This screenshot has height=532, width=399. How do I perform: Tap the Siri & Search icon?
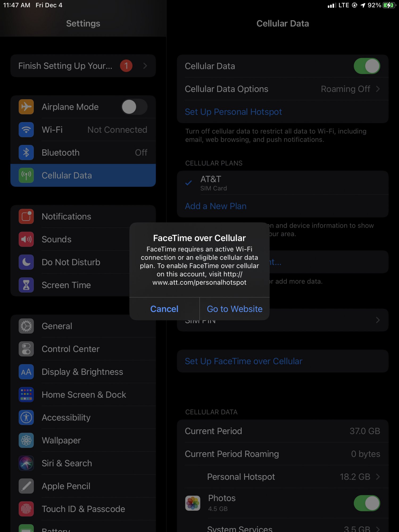pos(26,463)
